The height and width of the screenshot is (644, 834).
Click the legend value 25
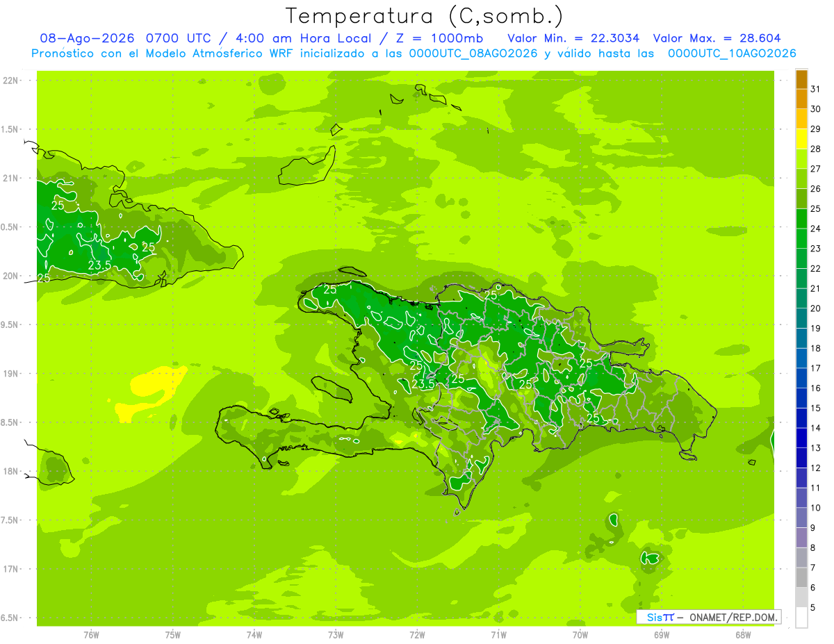click(x=816, y=208)
